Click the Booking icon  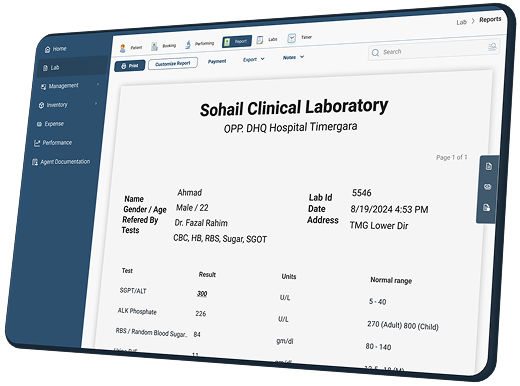[x=154, y=47]
